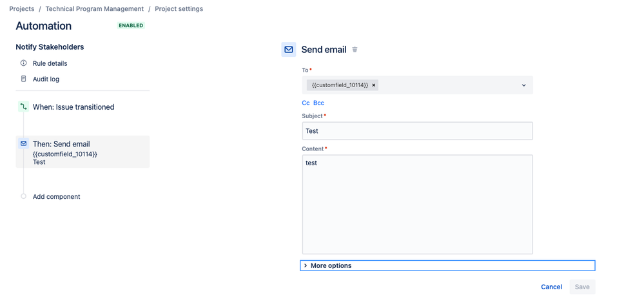Click the Add component circle node
The image size is (644, 297).
pos(23,197)
